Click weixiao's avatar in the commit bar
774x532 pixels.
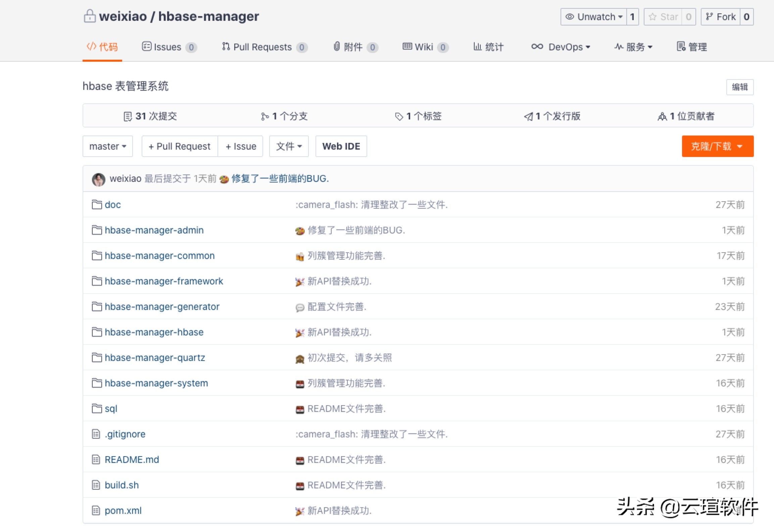click(x=98, y=178)
